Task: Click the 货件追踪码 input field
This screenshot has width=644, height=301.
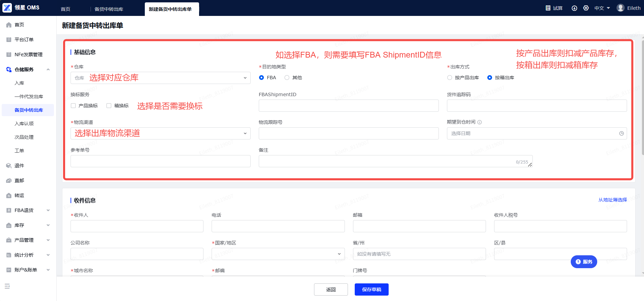Action: coord(537,106)
